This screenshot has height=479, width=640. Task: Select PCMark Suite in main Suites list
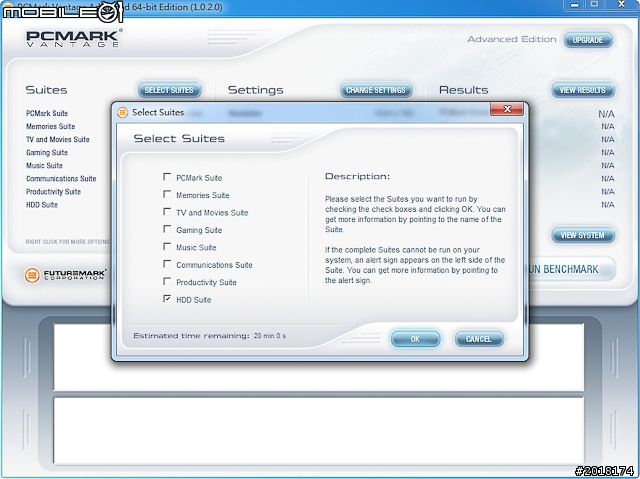(x=47, y=113)
